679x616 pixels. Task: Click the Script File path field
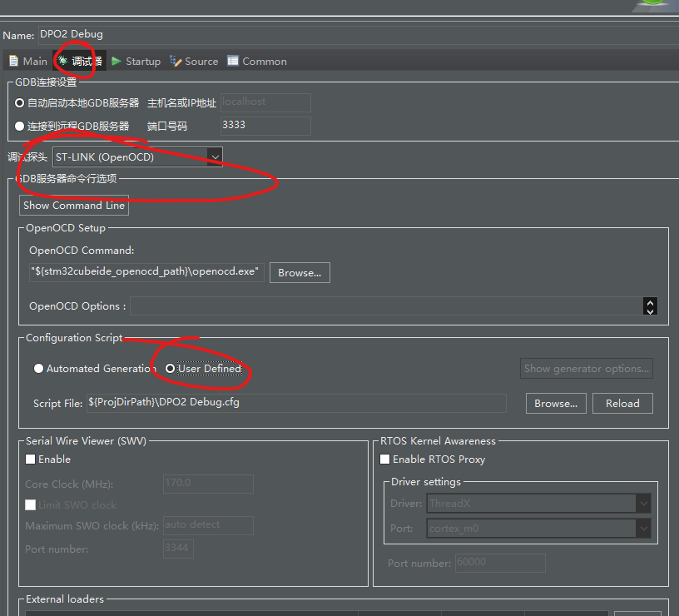(296, 403)
